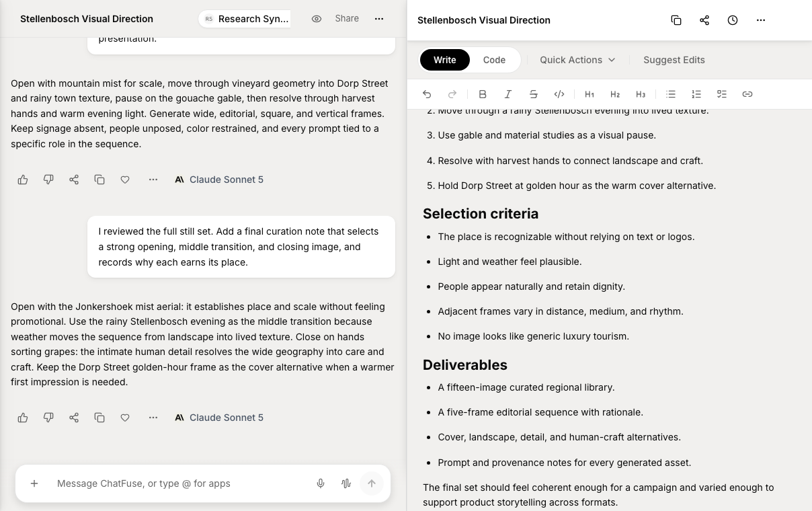
Task: Toggle the eye visibility icon in chat header
Action: pos(317,19)
